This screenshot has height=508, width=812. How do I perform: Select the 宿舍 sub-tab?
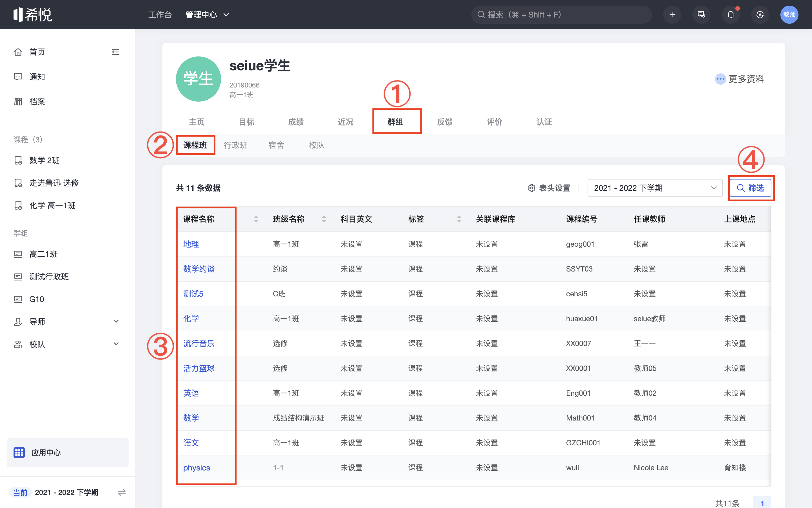tap(276, 145)
